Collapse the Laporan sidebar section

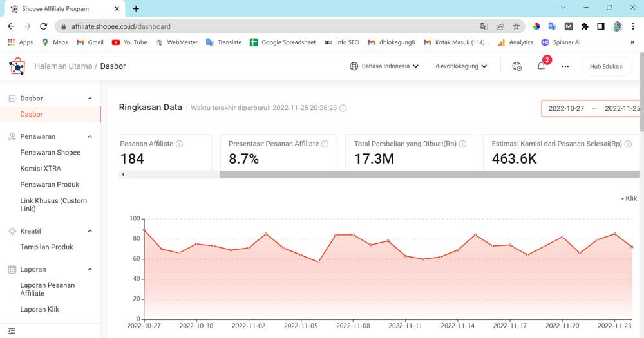click(90, 269)
